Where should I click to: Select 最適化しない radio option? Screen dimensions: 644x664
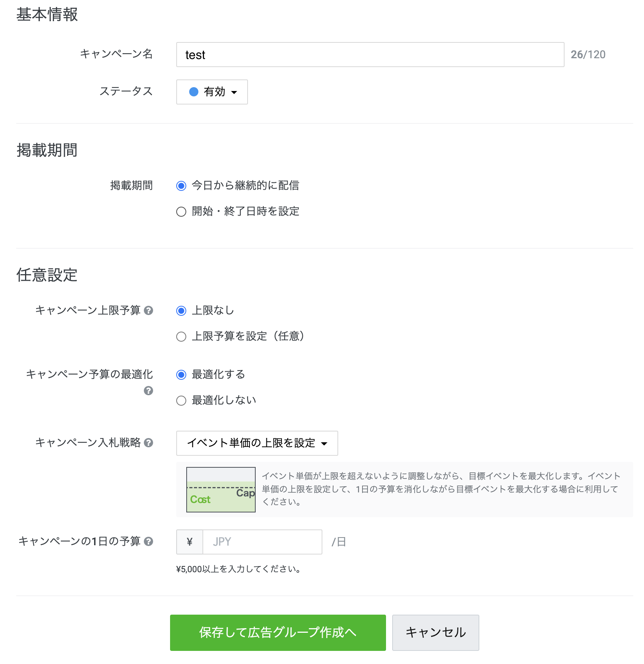click(x=181, y=401)
